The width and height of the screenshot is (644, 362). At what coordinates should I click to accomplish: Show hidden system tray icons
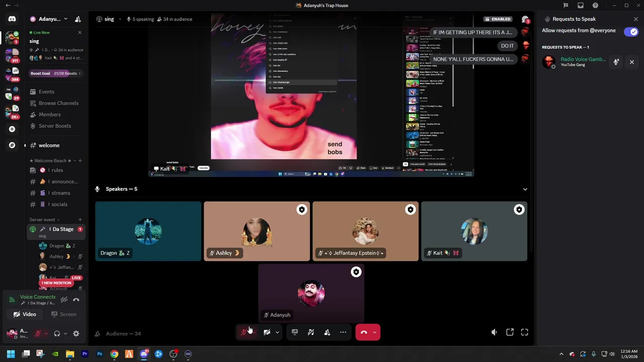561,354
